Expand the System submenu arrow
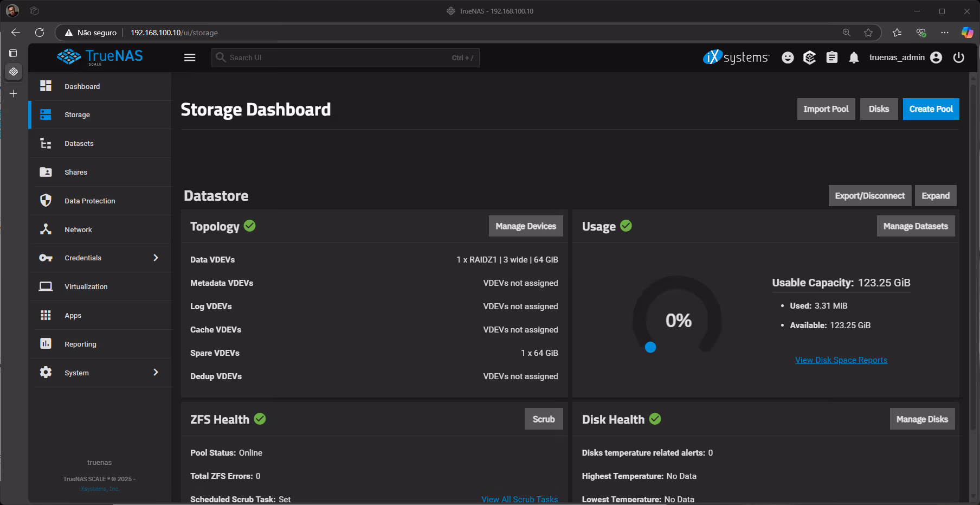This screenshot has width=980, height=505. pos(156,373)
